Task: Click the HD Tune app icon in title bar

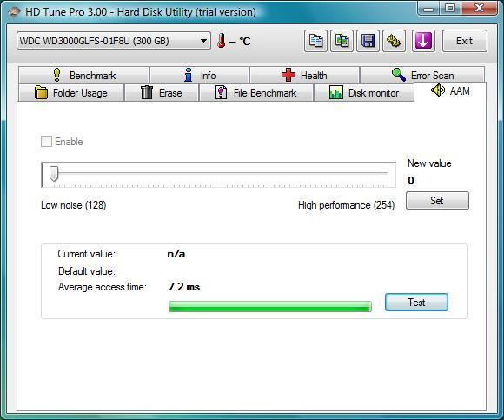Action: click(15, 12)
